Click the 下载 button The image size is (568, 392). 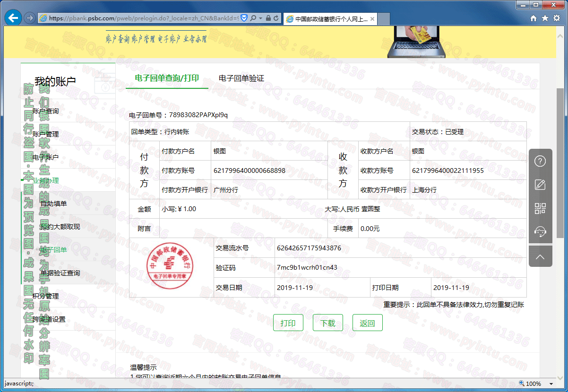point(328,323)
